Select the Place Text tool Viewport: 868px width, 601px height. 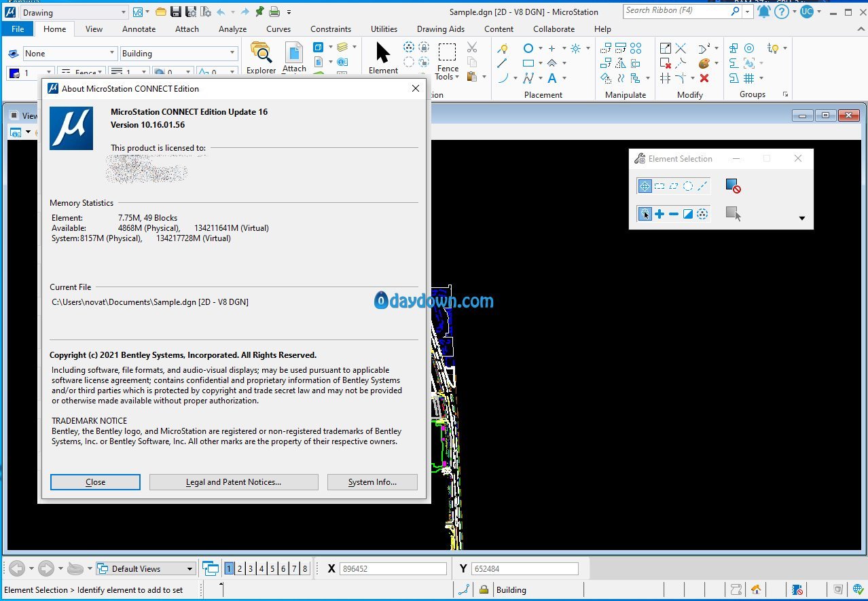click(552, 78)
